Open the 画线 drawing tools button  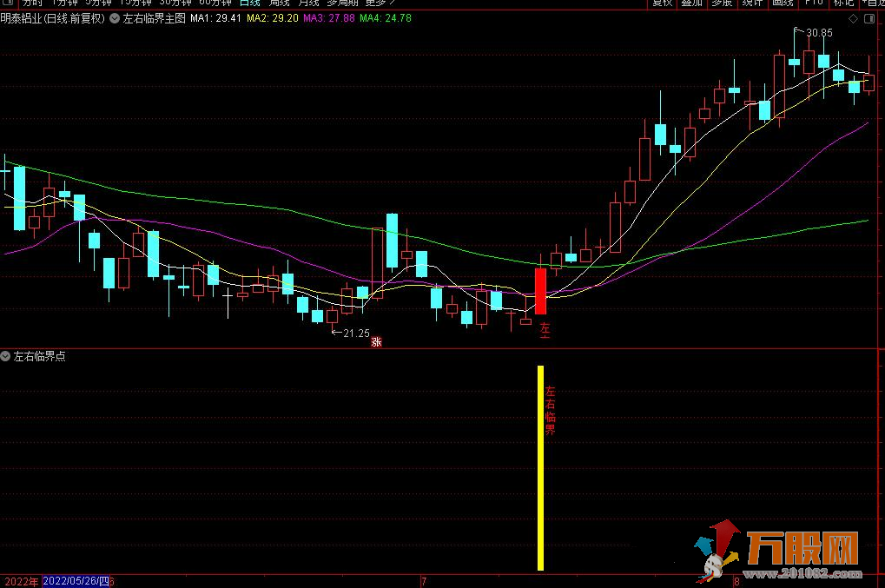783,3
